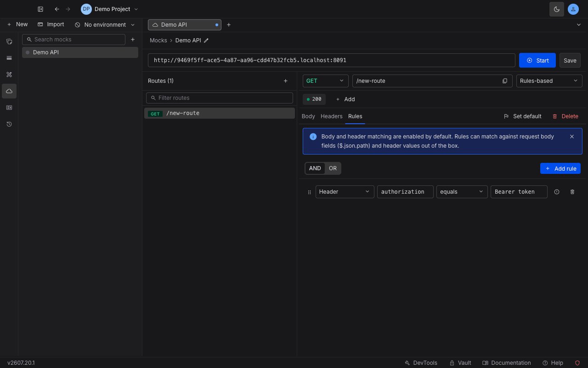588x368 pixels.
Task: Select OR rule operator
Action: point(333,168)
